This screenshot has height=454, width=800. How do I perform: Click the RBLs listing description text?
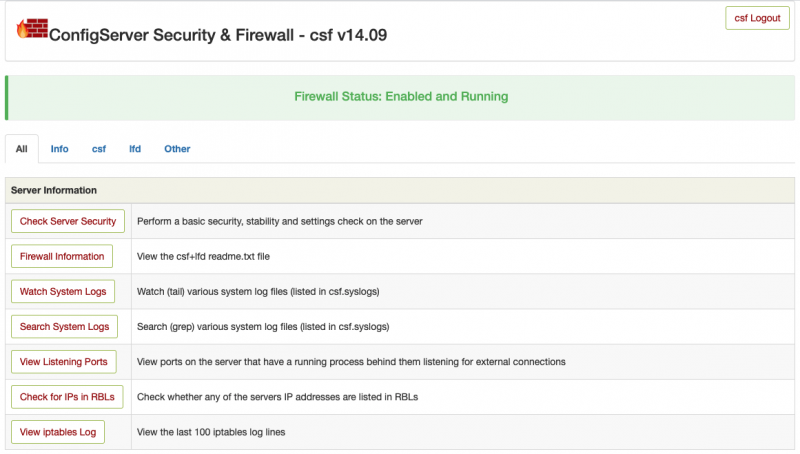[276, 397]
